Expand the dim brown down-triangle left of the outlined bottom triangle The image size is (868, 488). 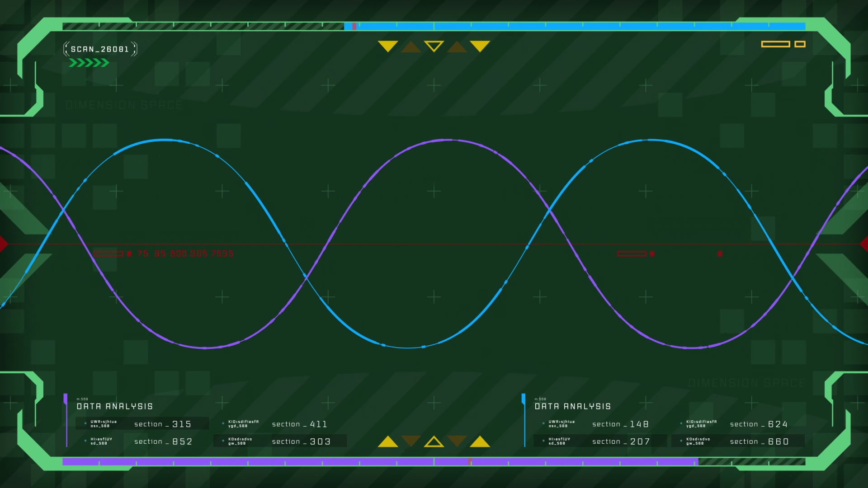tap(411, 440)
